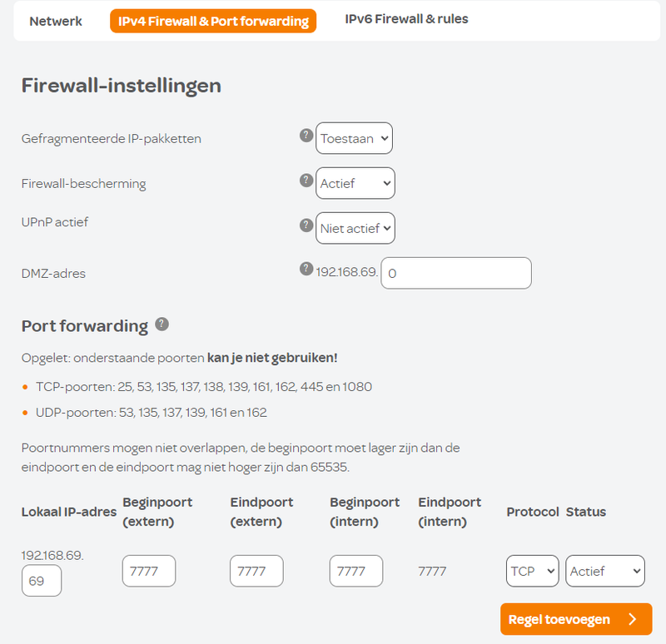Click Beginpoort (intern) input field

coord(356,571)
